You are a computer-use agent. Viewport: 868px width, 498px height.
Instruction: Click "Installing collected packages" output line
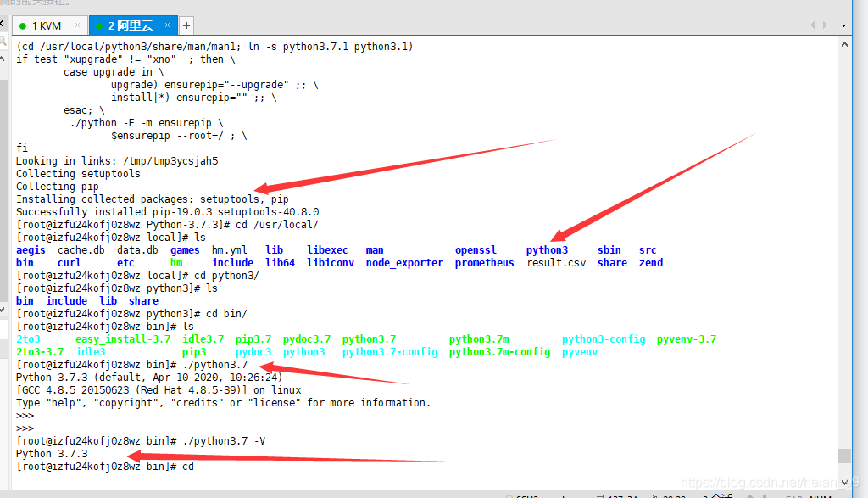(153, 199)
